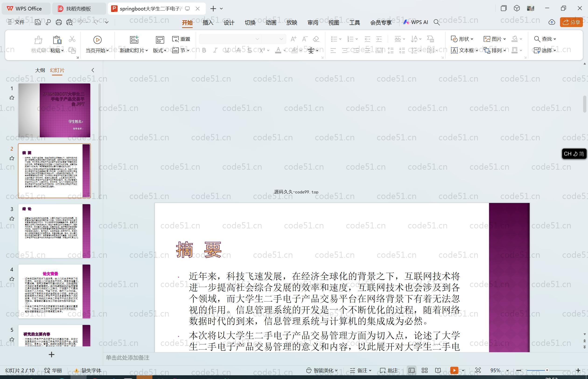The image size is (588, 379).
Task: Click the font color A swatch
Action: [x=278, y=50]
